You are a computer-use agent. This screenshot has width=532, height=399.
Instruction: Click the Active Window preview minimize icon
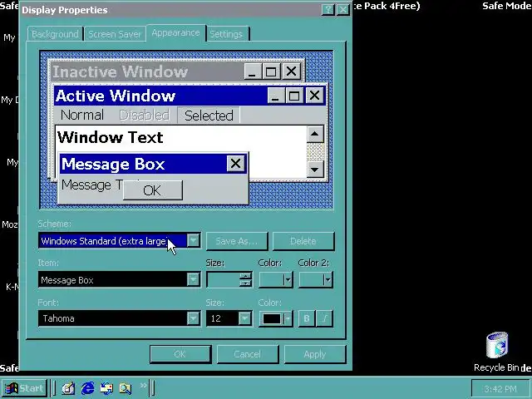276,96
